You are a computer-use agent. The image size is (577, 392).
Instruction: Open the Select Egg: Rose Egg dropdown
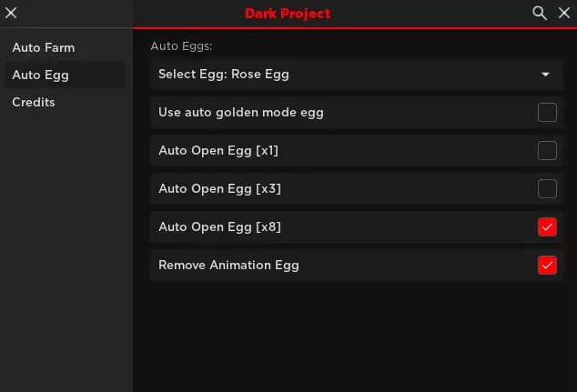[x=355, y=74]
